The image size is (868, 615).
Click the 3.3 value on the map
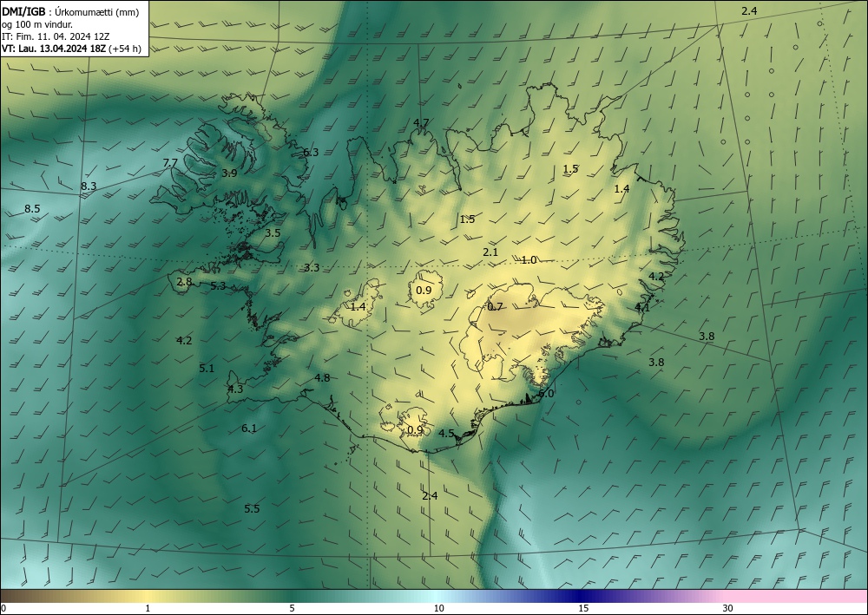(312, 268)
